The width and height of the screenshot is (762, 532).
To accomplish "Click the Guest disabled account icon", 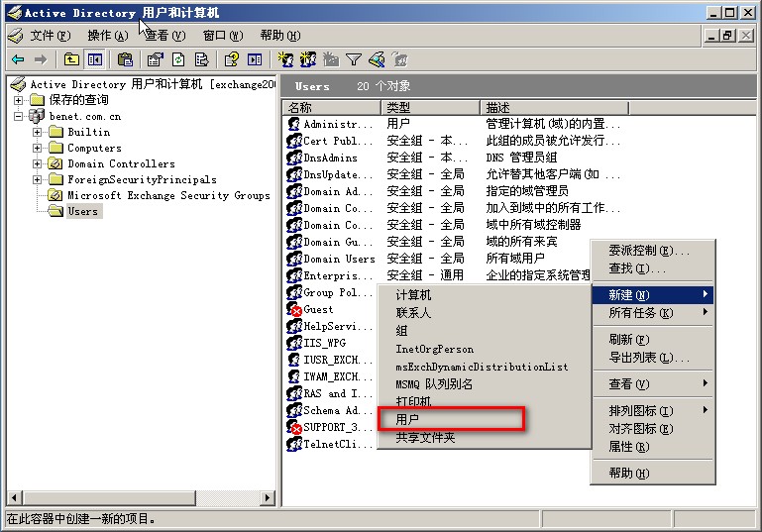I will 294,309.
